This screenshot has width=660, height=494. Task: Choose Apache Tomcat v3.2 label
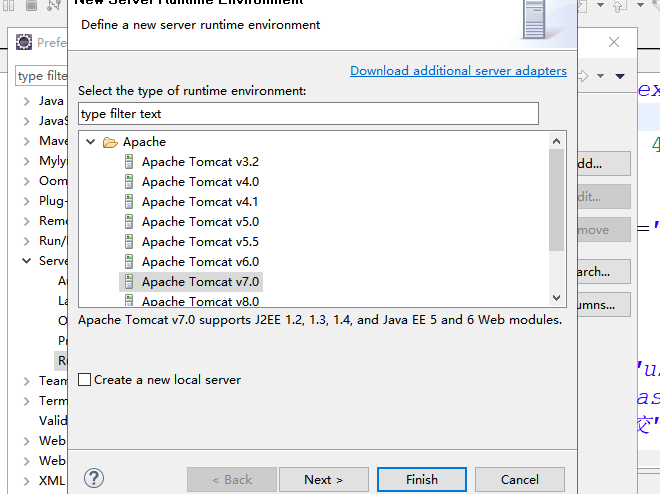pos(200,162)
